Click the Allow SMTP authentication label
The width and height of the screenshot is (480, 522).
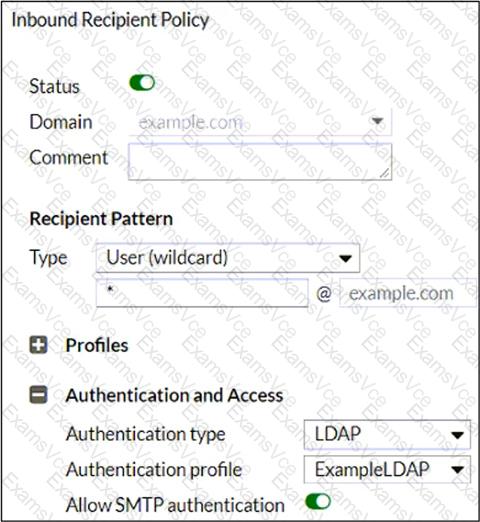(175, 504)
